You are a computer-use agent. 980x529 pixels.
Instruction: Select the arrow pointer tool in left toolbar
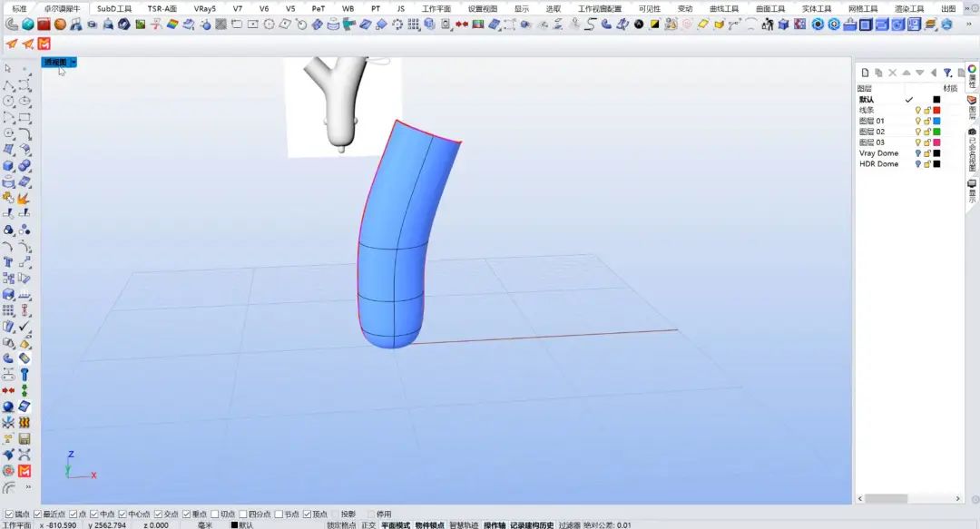point(8,68)
